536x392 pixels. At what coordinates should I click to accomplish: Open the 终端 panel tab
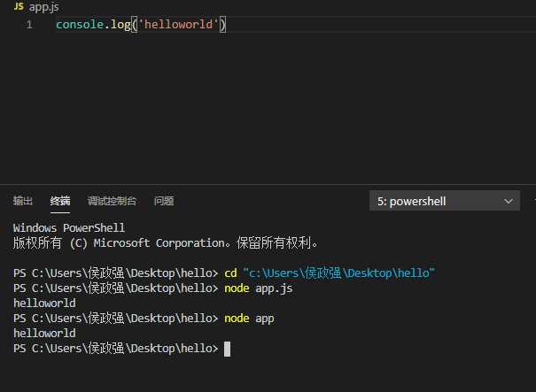(x=60, y=201)
